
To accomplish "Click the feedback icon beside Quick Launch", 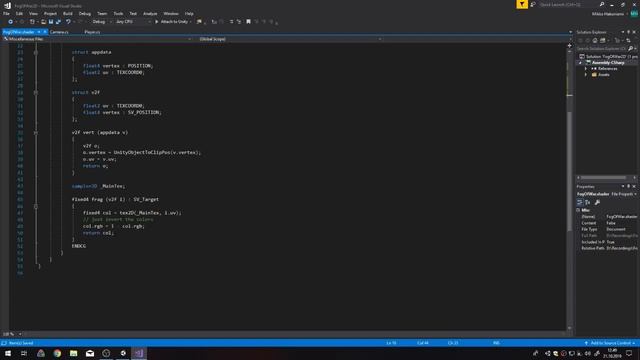I will (x=533, y=4).
